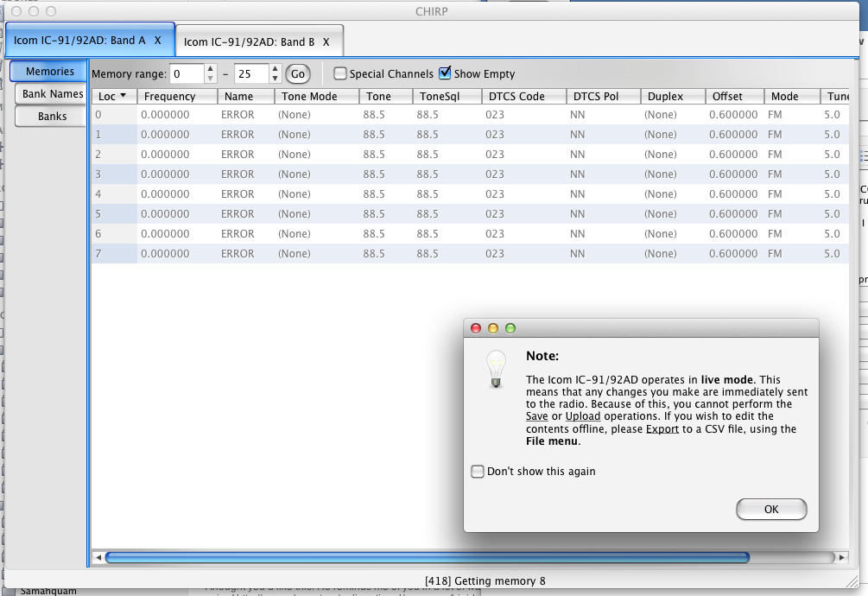Click the Offset column header
This screenshot has width=868, height=596.
pos(735,96)
